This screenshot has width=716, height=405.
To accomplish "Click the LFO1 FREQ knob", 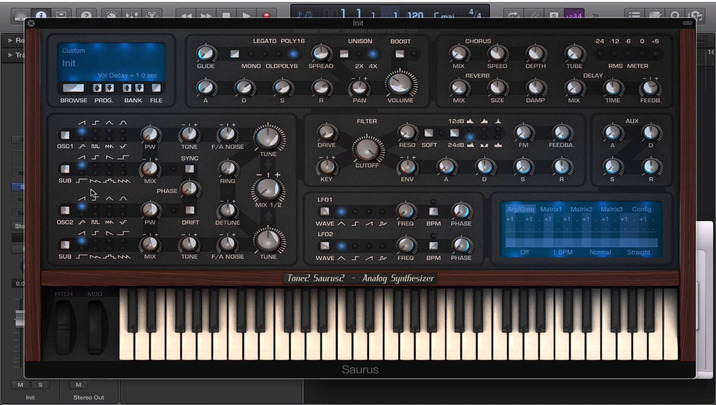I will point(405,211).
